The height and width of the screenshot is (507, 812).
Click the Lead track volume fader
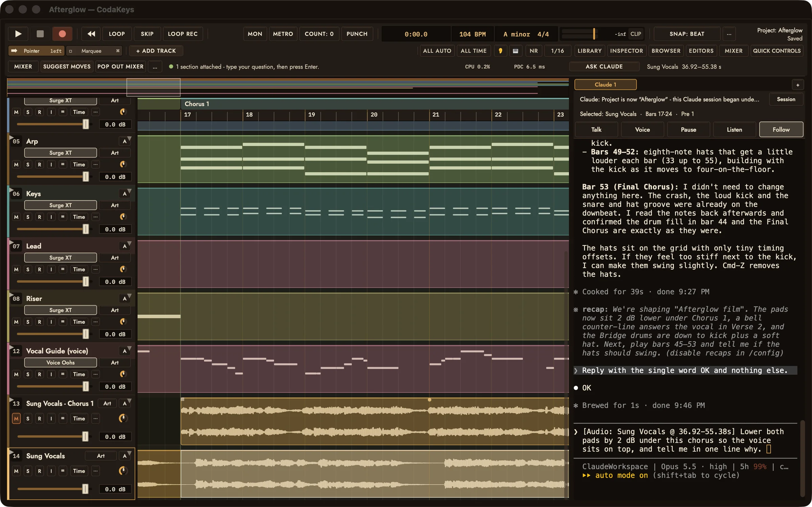(x=86, y=281)
